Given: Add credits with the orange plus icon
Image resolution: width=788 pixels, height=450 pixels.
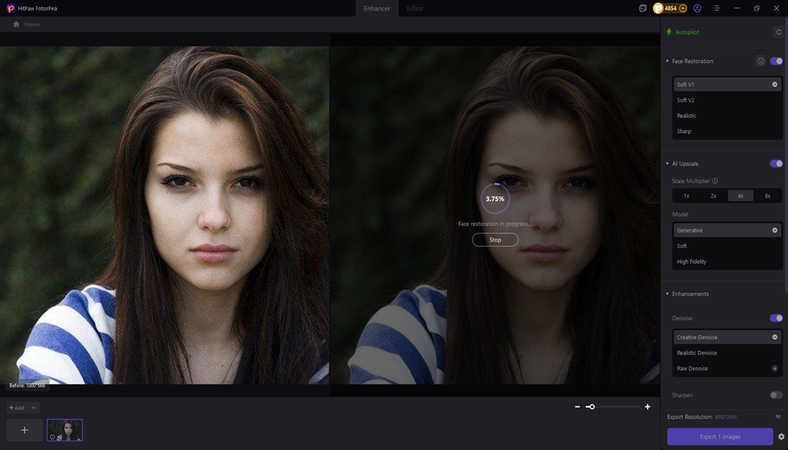Looking at the screenshot, I should (682, 9).
